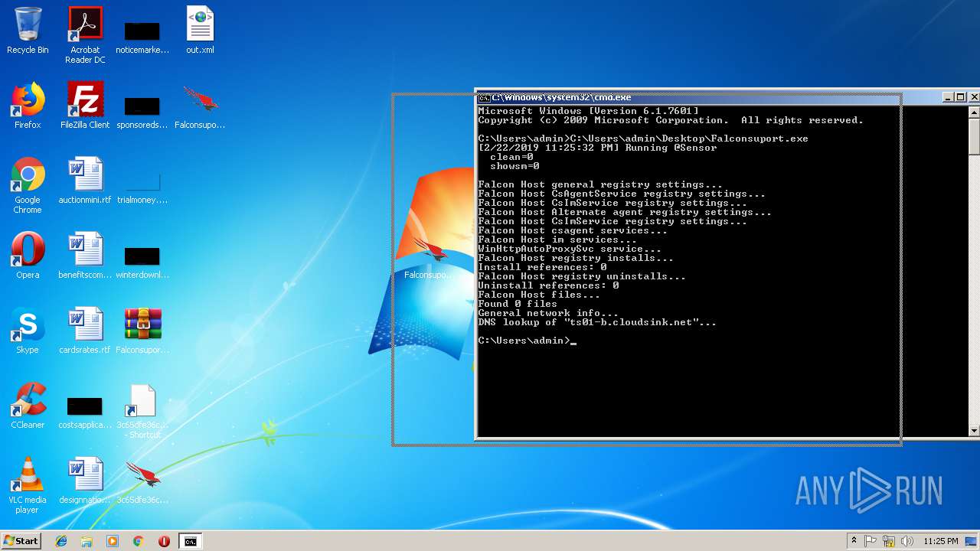980x551 pixels.
Task: Open Firefox desktop shortcut
Action: [28, 106]
